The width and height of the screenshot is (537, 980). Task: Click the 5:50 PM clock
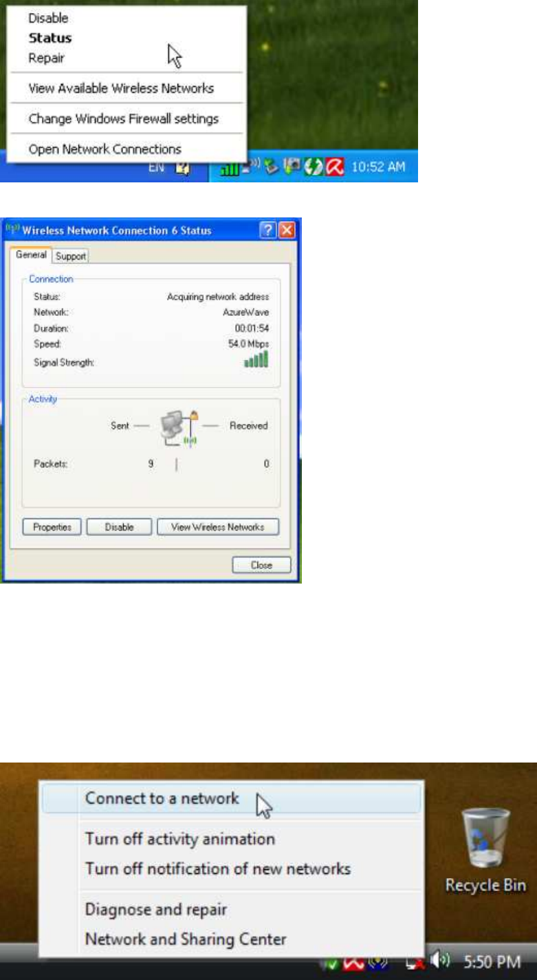click(x=492, y=962)
